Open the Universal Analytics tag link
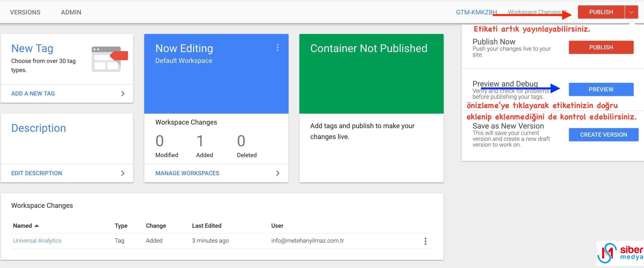644x268 pixels. [x=37, y=240]
